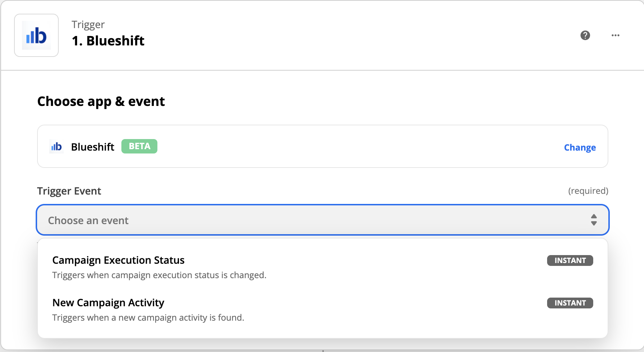Click the small Blueshift icon in app row
The width and height of the screenshot is (644, 352).
56,147
